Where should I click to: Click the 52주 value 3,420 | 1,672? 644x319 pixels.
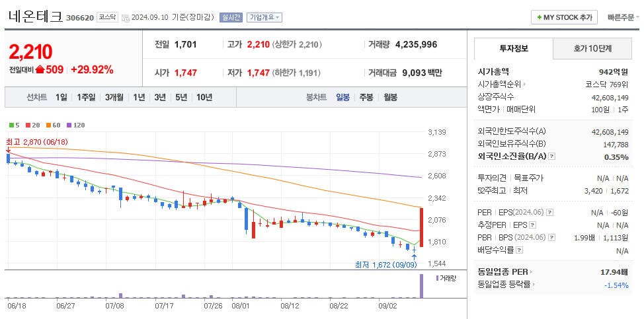608,191
